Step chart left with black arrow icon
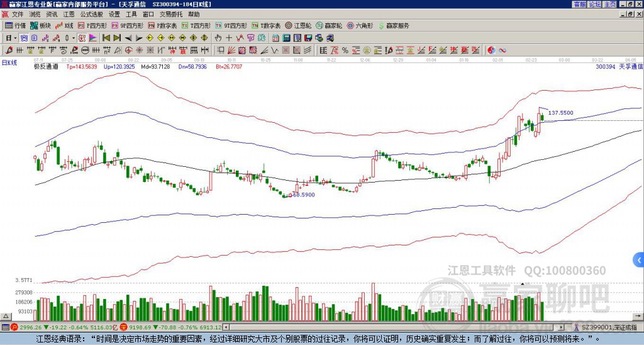This screenshot has height=345, width=644. coord(128,38)
